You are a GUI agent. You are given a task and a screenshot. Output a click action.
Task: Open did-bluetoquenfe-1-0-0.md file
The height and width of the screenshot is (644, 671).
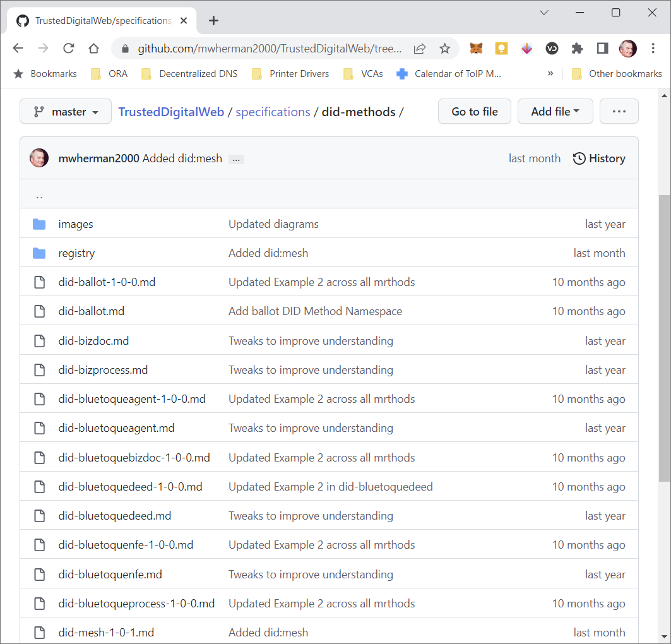click(126, 545)
